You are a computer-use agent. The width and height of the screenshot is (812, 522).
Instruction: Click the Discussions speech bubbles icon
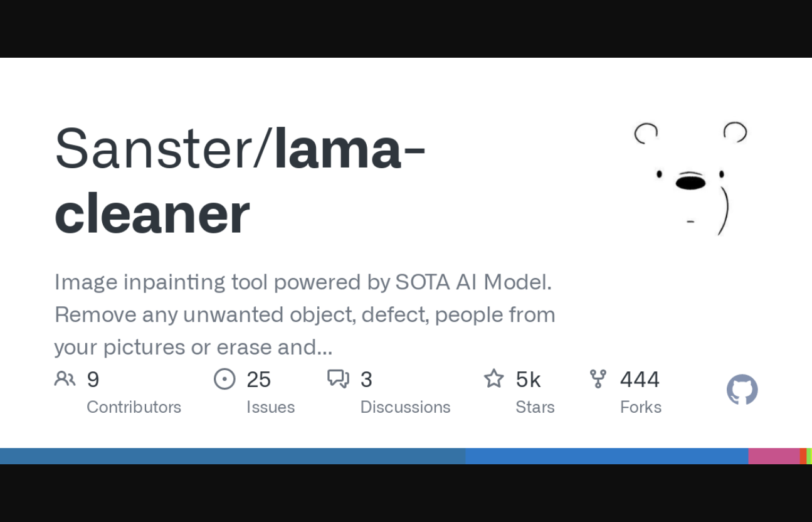pos(338,379)
